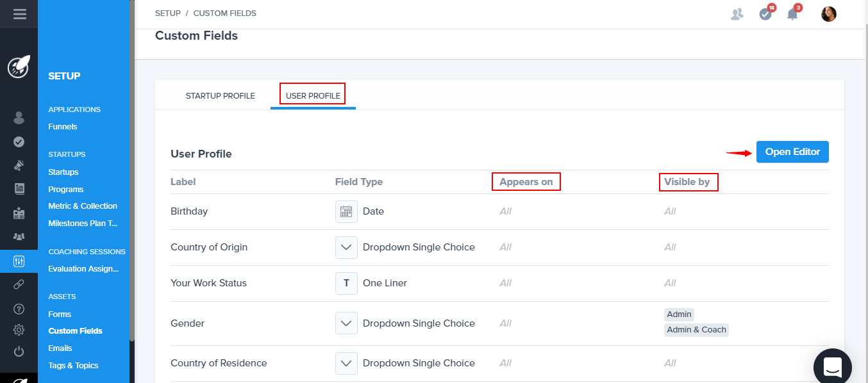868x383 pixels.
Task: Open the chat support widget
Action: click(x=832, y=367)
